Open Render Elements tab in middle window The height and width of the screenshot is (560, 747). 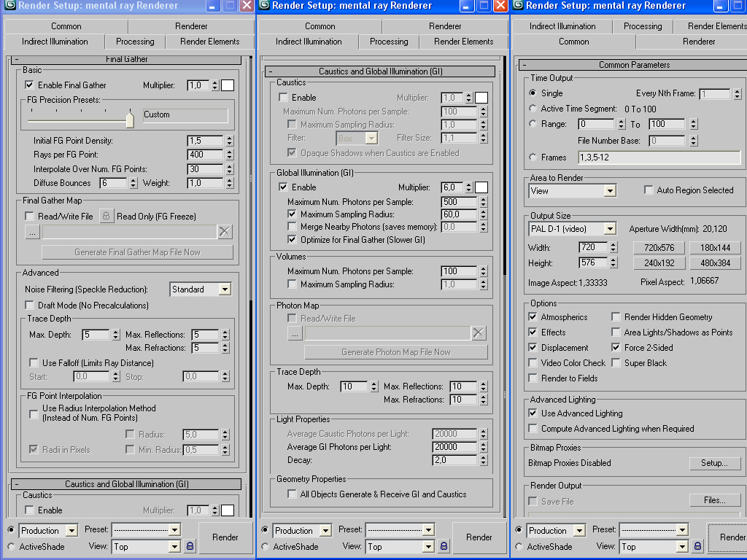463,42
